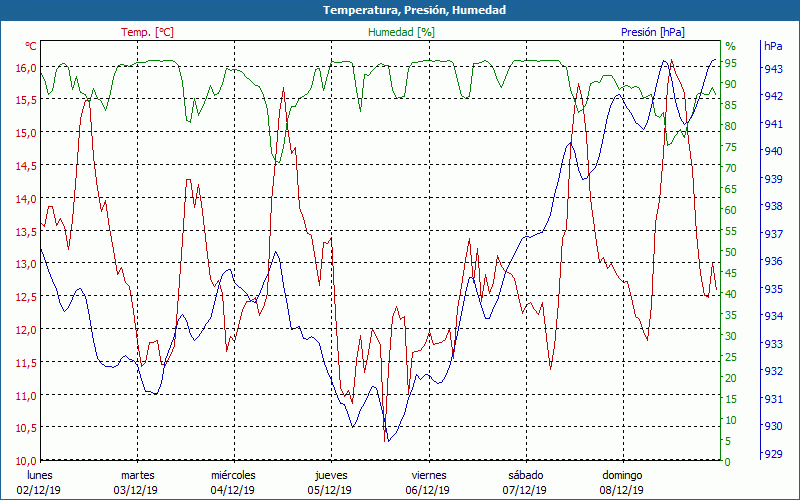Click the 14,0 temperature axis value
This screenshot has width=800, height=500.
(26, 199)
